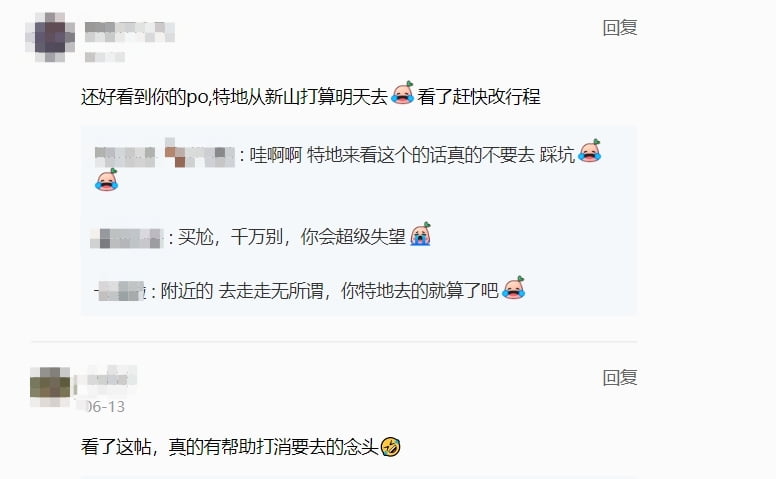The height and width of the screenshot is (479, 776).
Task: Click 回复 on the first comment
Action: click(620, 28)
